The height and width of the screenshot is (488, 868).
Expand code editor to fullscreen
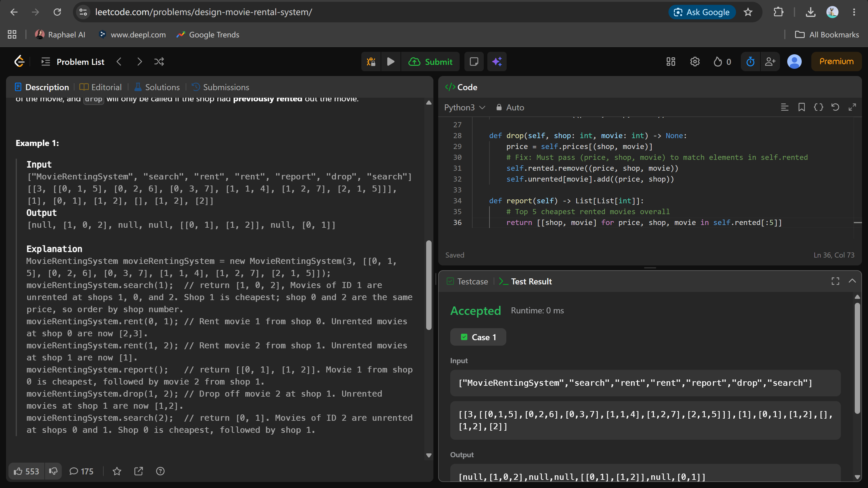pos(852,107)
